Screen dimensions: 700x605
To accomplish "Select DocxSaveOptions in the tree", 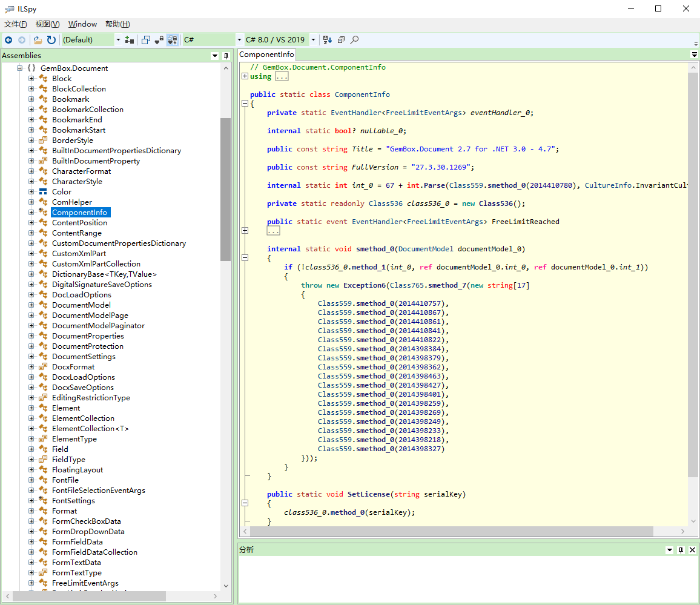I will [82, 388].
